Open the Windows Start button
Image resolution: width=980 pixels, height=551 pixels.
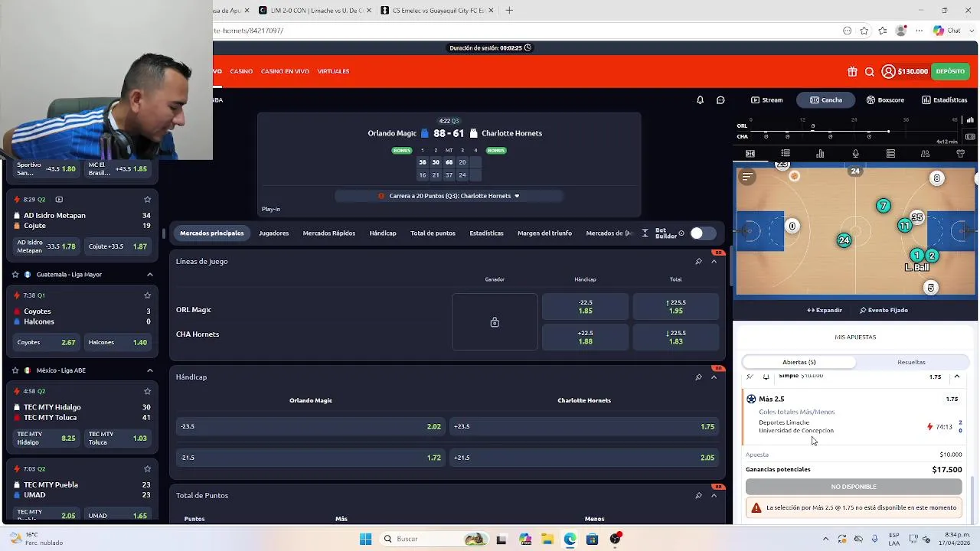click(x=365, y=539)
